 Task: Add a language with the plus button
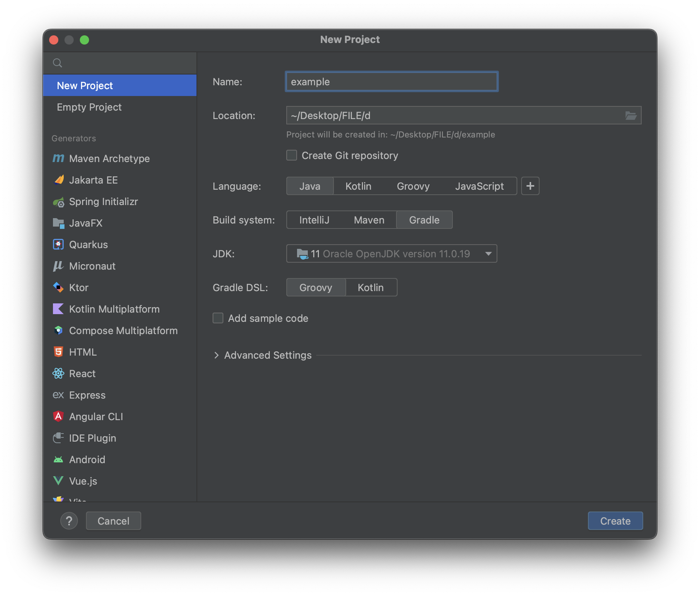click(530, 186)
